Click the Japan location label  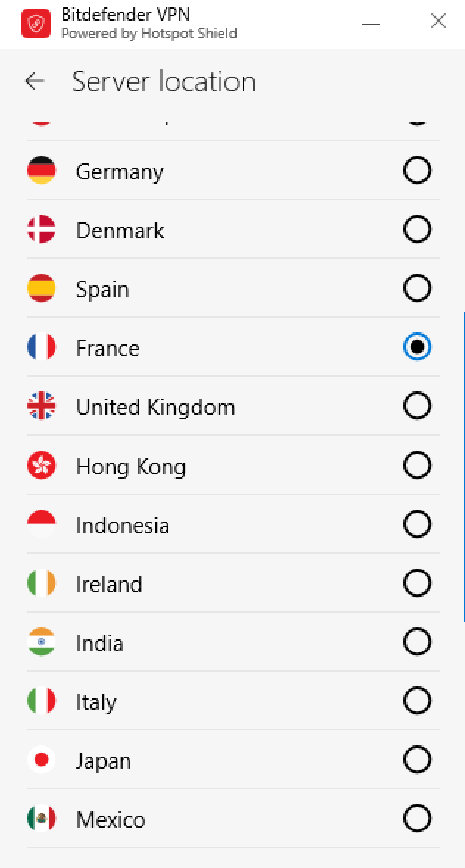[103, 761]
